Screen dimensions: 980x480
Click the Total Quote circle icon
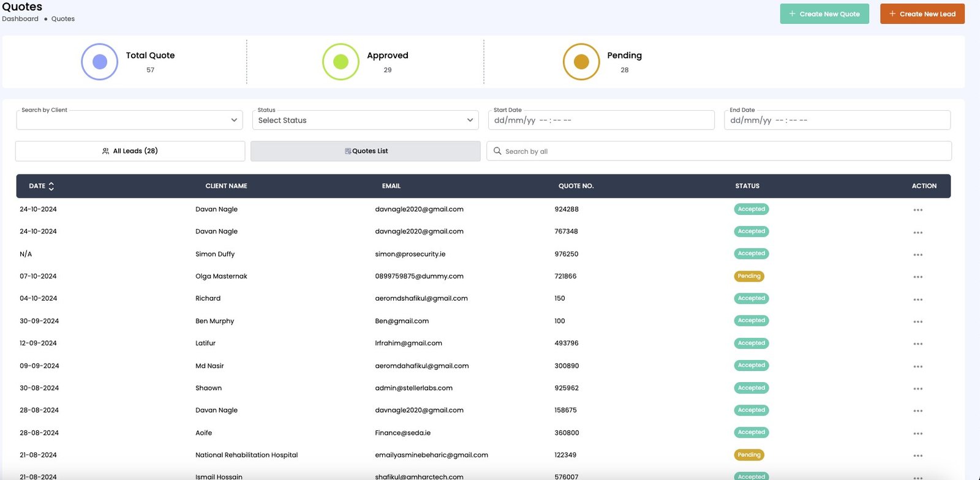point(99,62)
